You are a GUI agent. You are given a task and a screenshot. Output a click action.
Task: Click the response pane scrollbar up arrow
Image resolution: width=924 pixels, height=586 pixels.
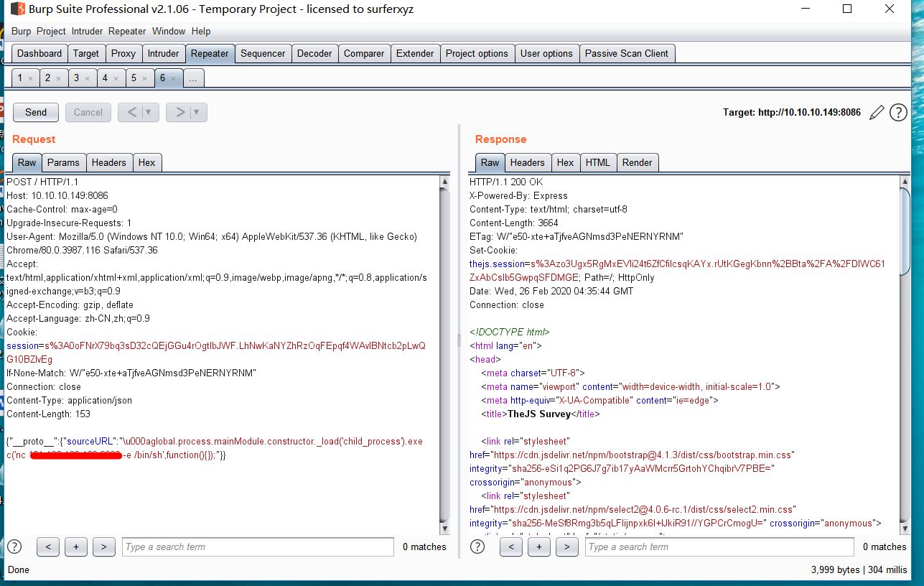pos(905,182)
